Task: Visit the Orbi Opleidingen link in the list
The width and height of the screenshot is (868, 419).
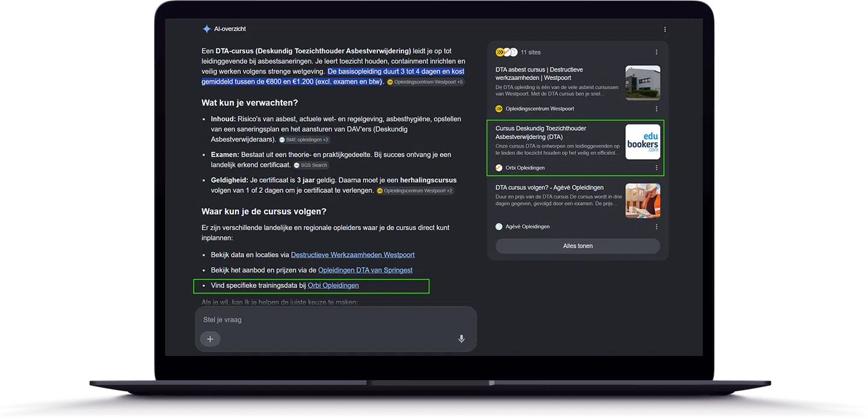Action: 333,285
